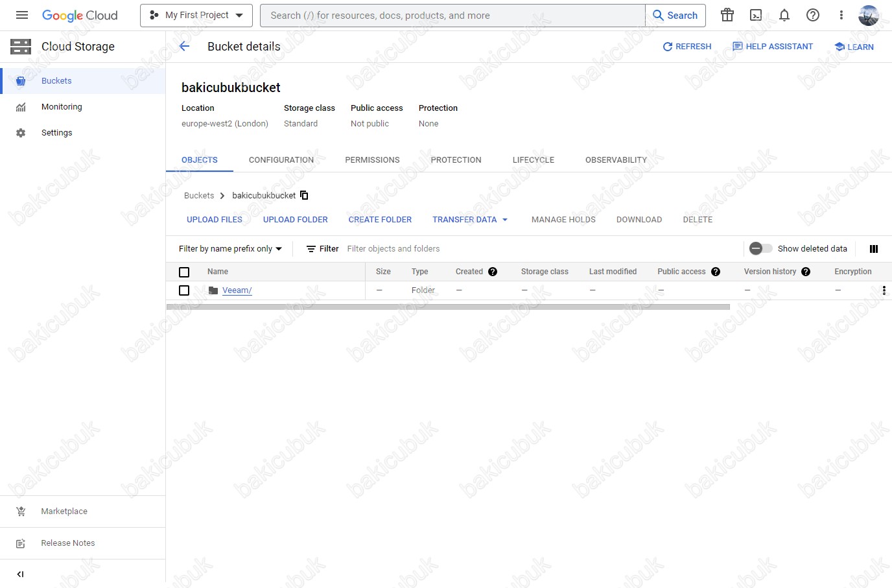Switch to the Protection tab
This screenshot has height=588, width=892.
coord(456,160)
